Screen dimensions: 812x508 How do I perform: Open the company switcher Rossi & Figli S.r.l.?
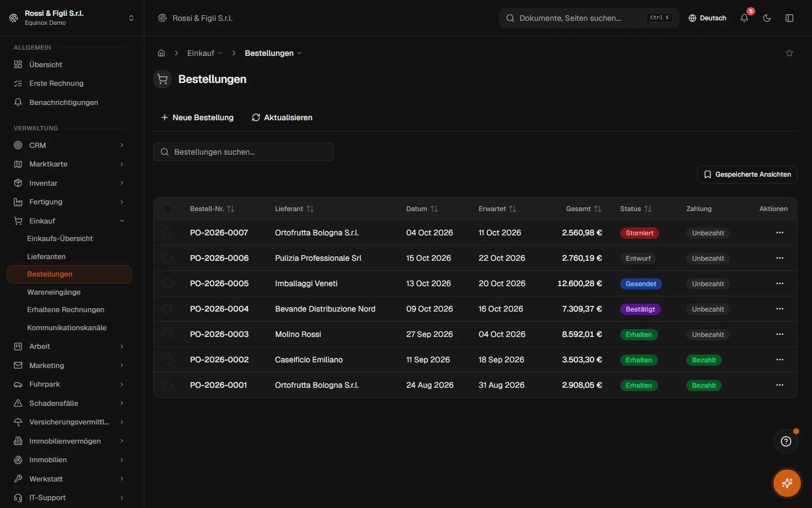click(x=72, y=18)
